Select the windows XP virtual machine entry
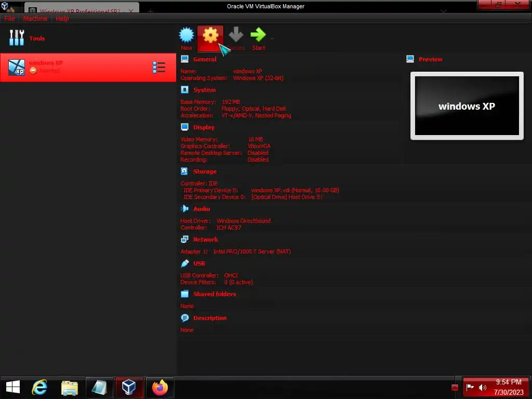Screen dimensions: 532x399 pyautogui.click(x=88, y=67)
